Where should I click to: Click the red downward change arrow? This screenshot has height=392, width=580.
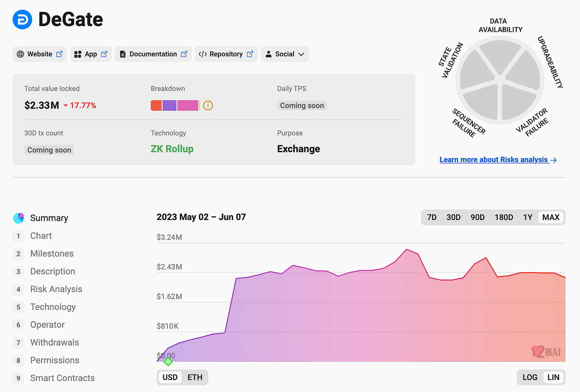click(65, 106)
